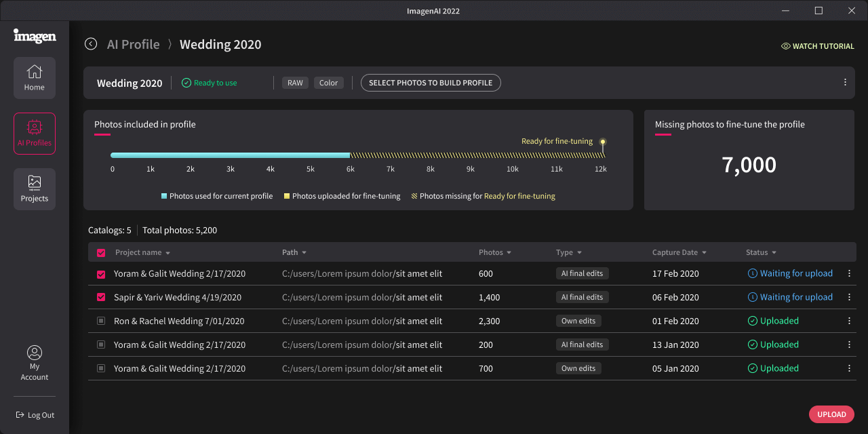Click the waiting info icon in the Sapir & Yariv row

pos(752,297)
